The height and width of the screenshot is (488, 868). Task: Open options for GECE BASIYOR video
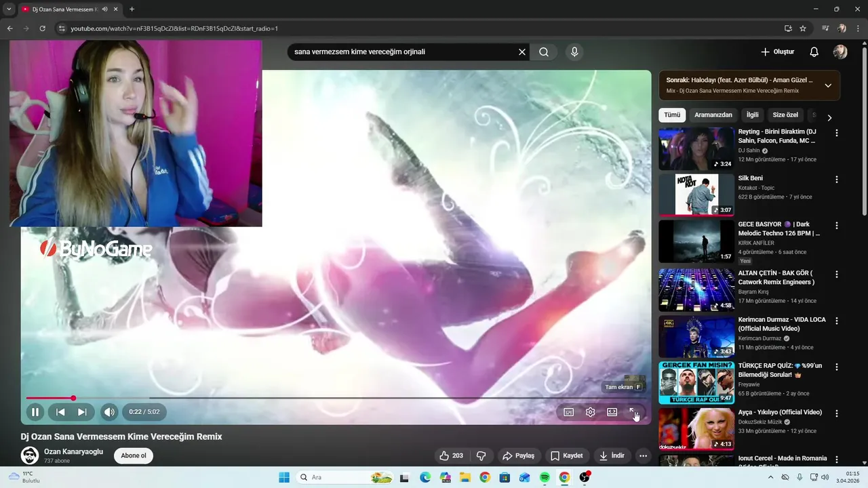[x=836, y=226]
